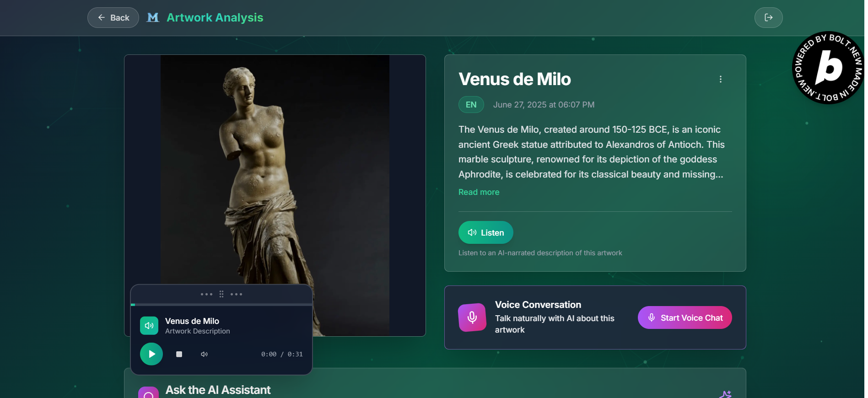Viewport: 868px width, 398px height.
Task: Stop audio playback in the player
Action: (179, 354)
